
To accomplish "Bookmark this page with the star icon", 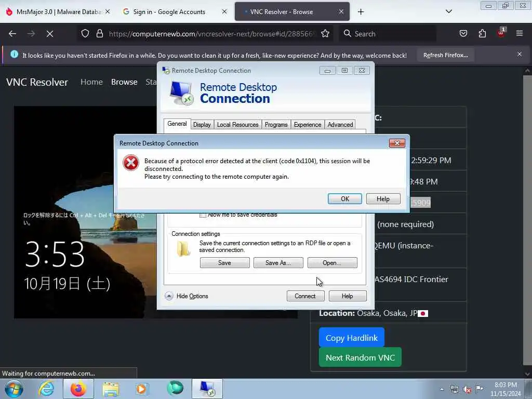I will tap(325, 34).
